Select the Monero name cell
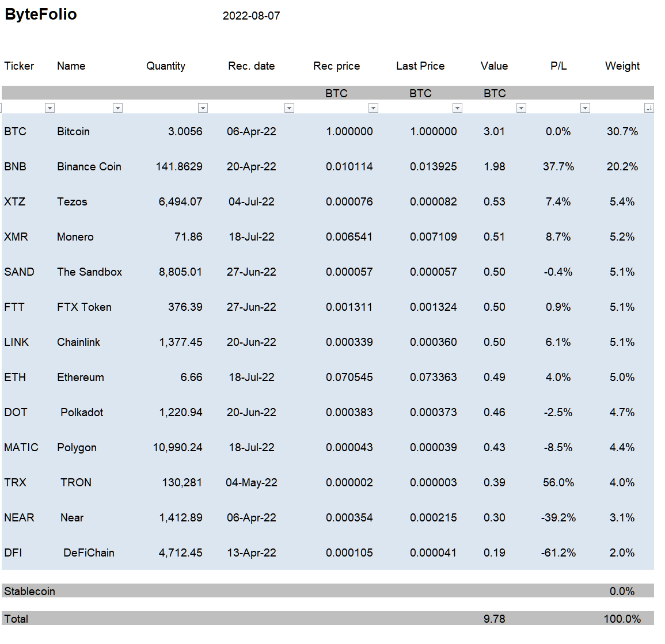The height and width of the screenshot is (644, 665). (x=75, y=237)
